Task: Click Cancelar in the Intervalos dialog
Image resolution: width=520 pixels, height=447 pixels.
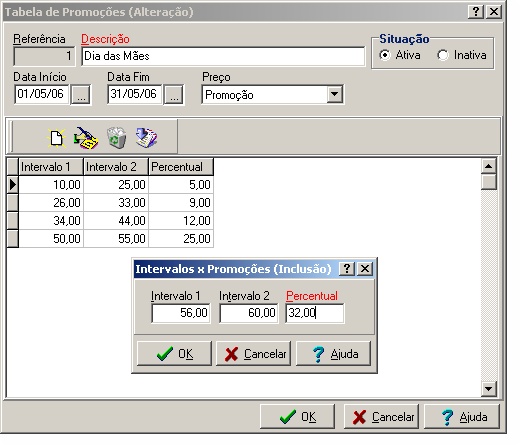Action: tap(254, 354)
